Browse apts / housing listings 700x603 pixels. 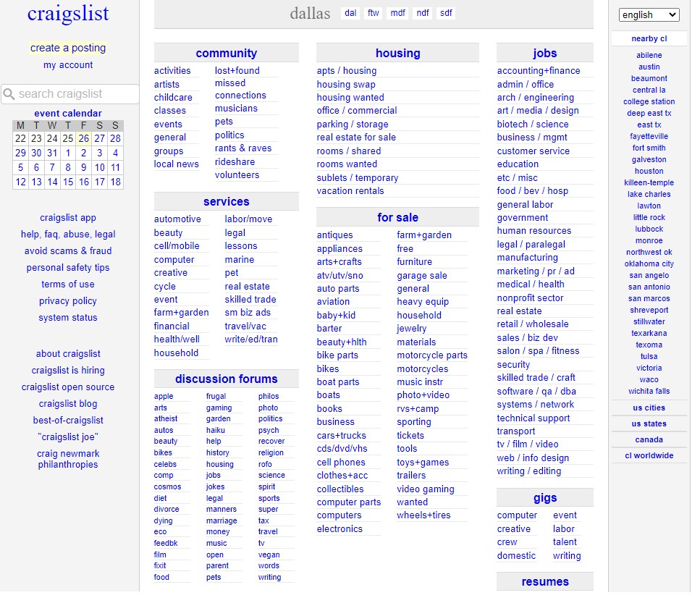tap(347, 70)
